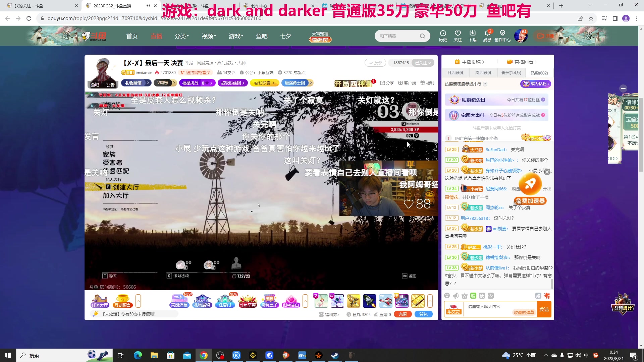Expand gift list arrow at far right

click(430, 301)
